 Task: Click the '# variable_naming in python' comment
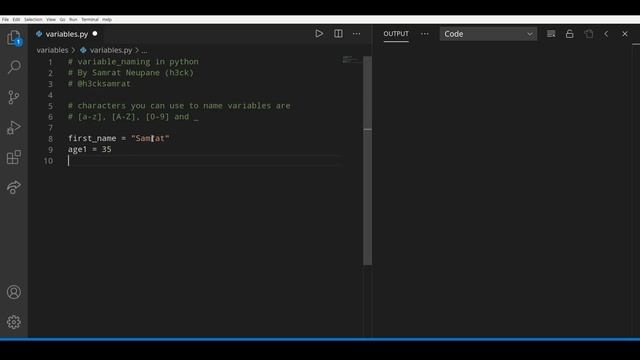[x=133, y=62]
